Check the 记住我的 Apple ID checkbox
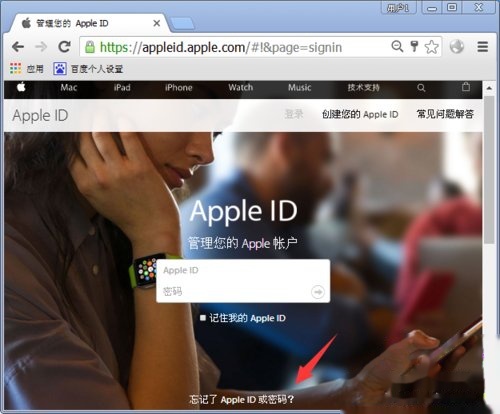Screen dimensions: 500x414 point(203,318)
